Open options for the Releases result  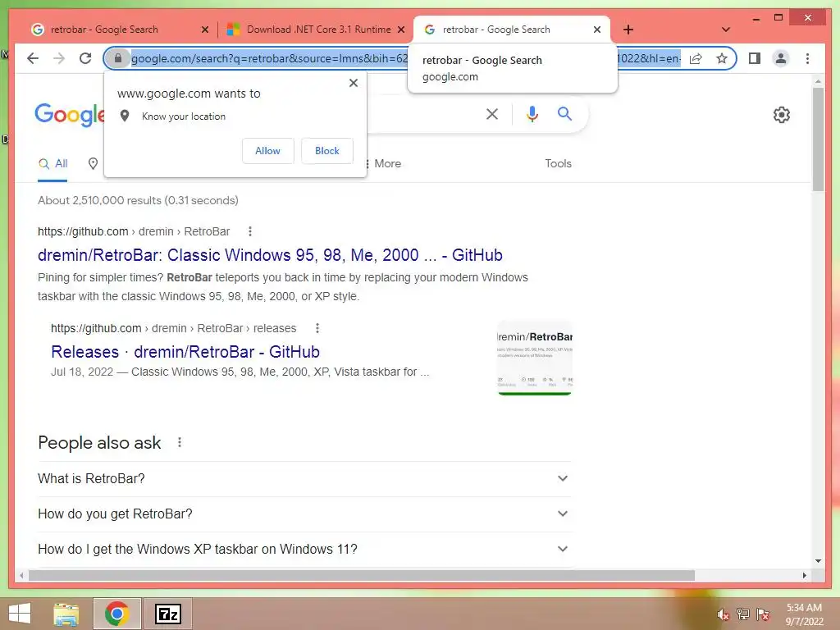coord(317,328)
